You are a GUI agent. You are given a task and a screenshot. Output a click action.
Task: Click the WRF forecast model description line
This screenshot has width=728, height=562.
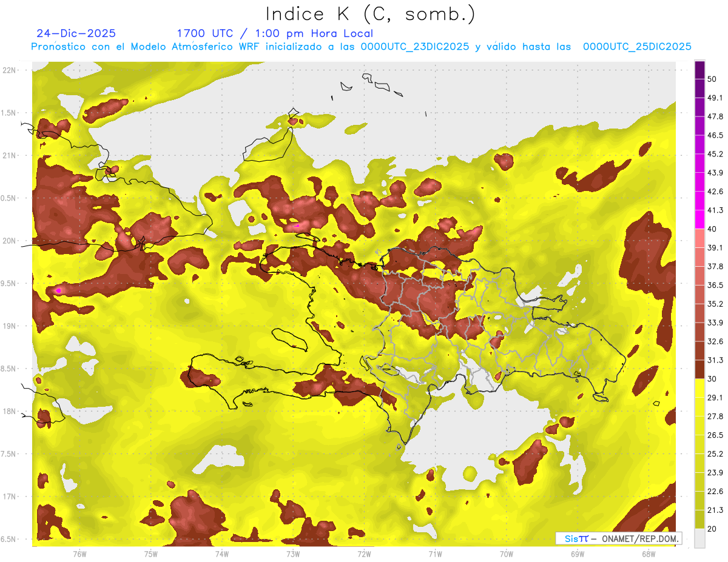(362, 47)
